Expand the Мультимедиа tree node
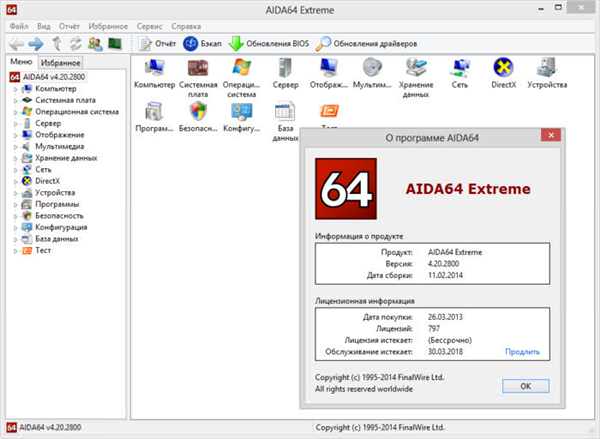Screen dimensions: 600x439 (x=16, y=147)
